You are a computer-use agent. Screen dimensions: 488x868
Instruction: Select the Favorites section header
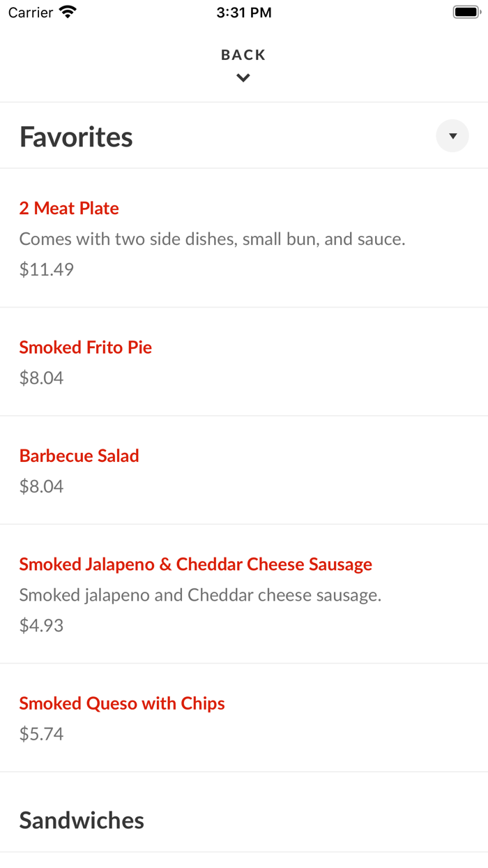pos(75,137)
